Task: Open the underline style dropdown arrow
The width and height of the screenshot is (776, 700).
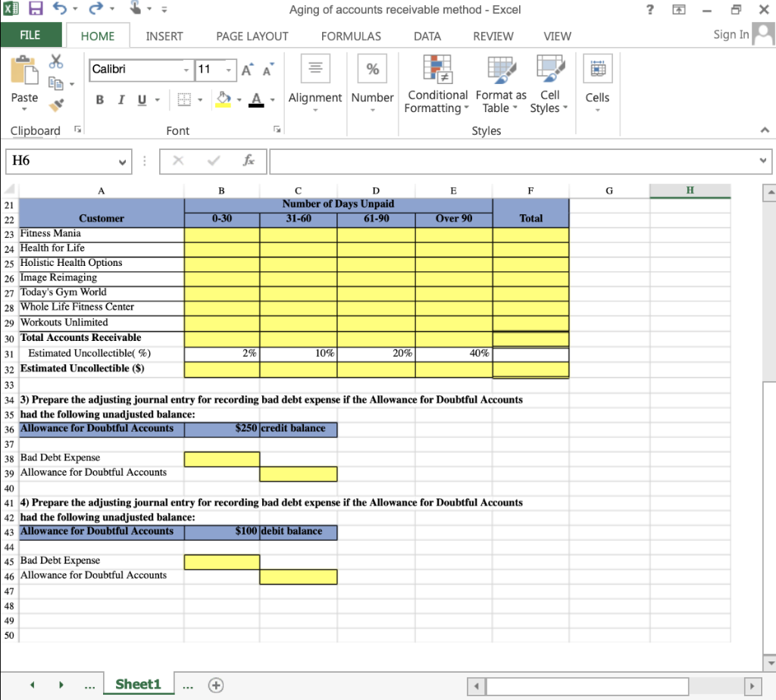Action: (158, 99)
